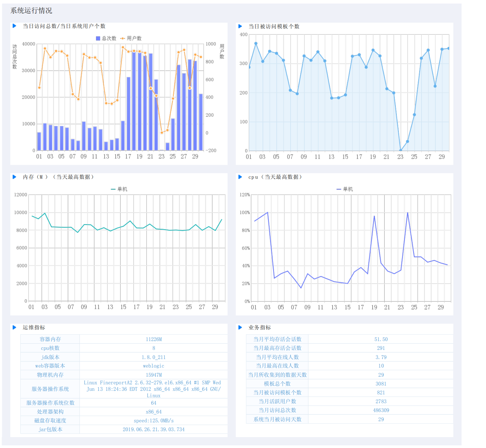Toggle the 单机 legend in the cpu chart

[345, 189]
